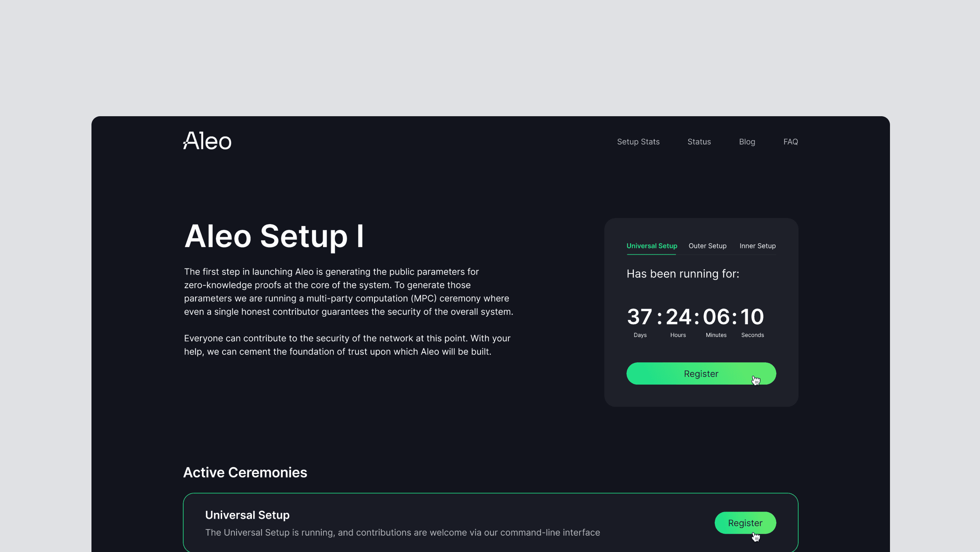Click the 'Active Ceremonies' heading
980x552 pixels.
pos(245,472)
